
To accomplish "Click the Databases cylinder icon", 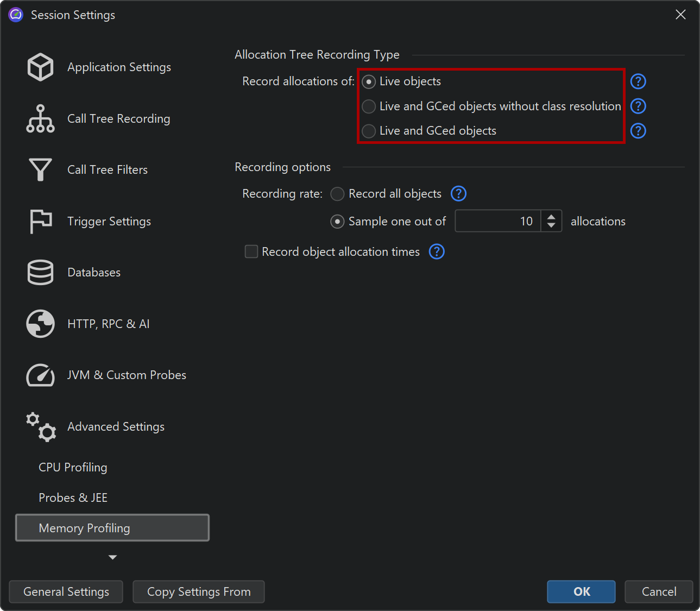I will pos(40,273).
